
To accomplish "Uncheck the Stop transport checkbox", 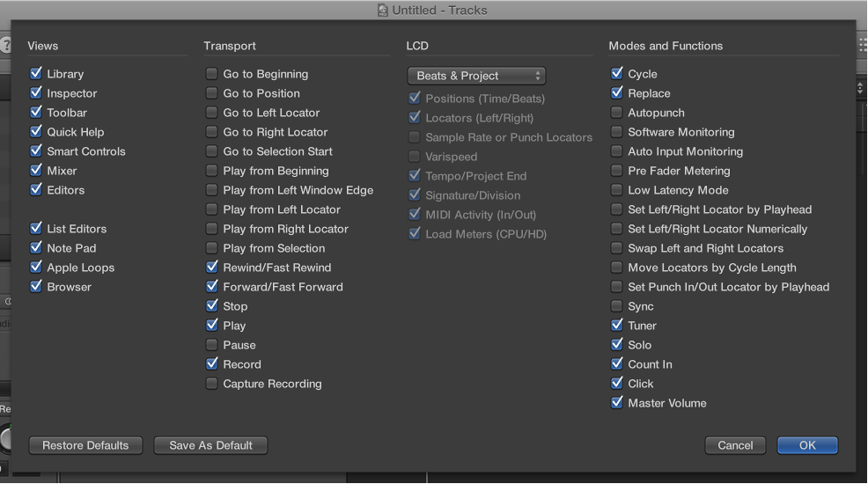I will [x=211, y=306].
